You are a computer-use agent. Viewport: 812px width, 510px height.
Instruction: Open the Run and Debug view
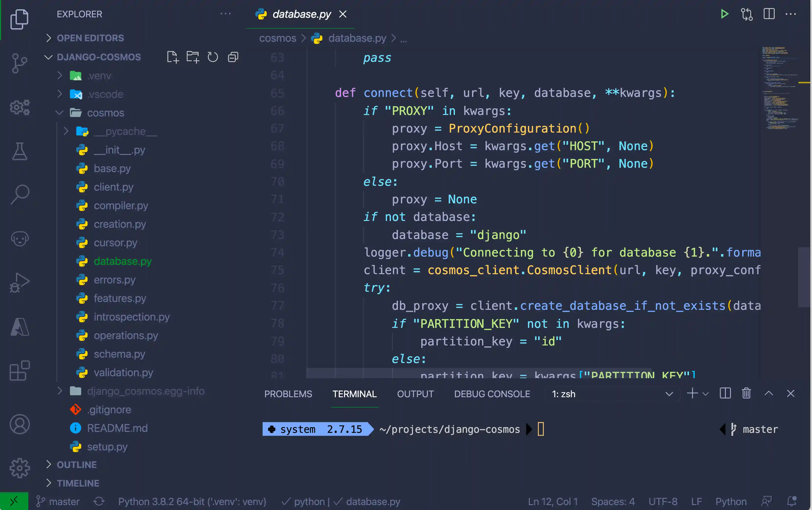tap(20, 283)
